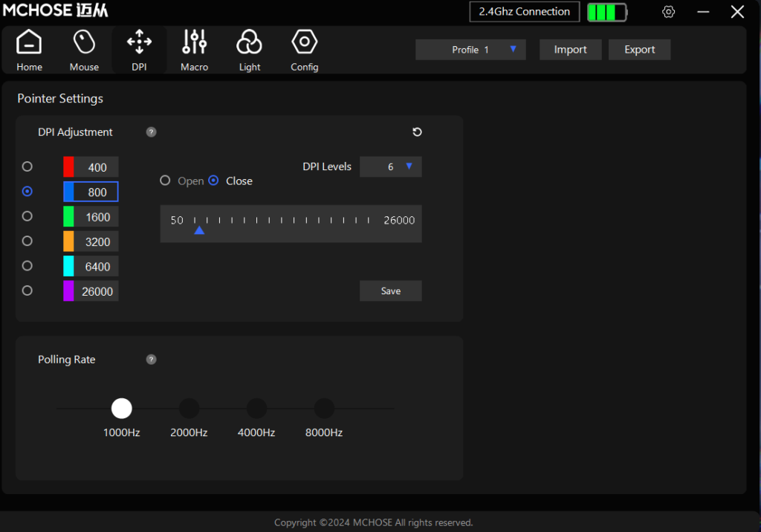Reset DPI adjustment with the refresh icon

(417, 132)
